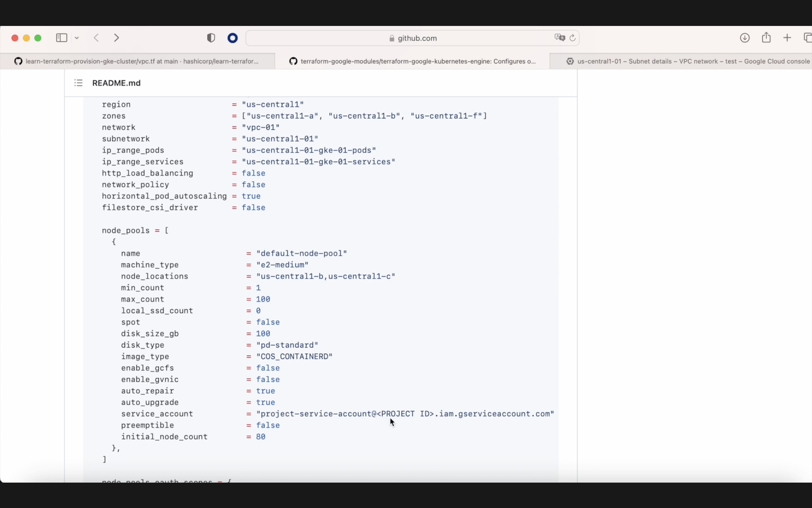Click the share icon
The width and height of the screenshot is (812, 508).
point(766,37)
